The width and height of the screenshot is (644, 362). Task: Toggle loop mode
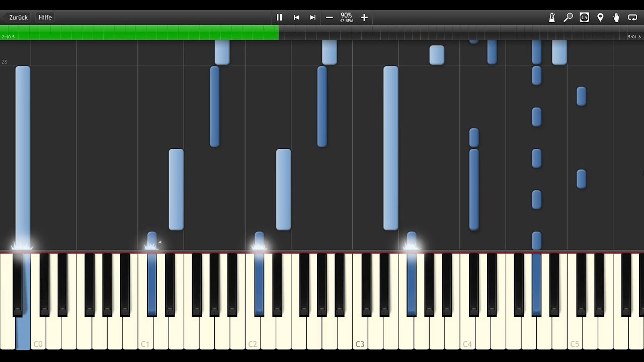[x=632, y=17]
